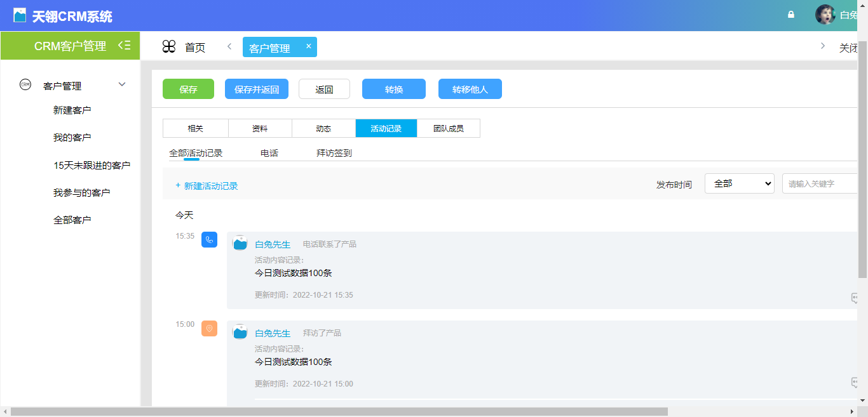
Task: Open the comment bubble icon on the 15:00 record
Action: 857,383
